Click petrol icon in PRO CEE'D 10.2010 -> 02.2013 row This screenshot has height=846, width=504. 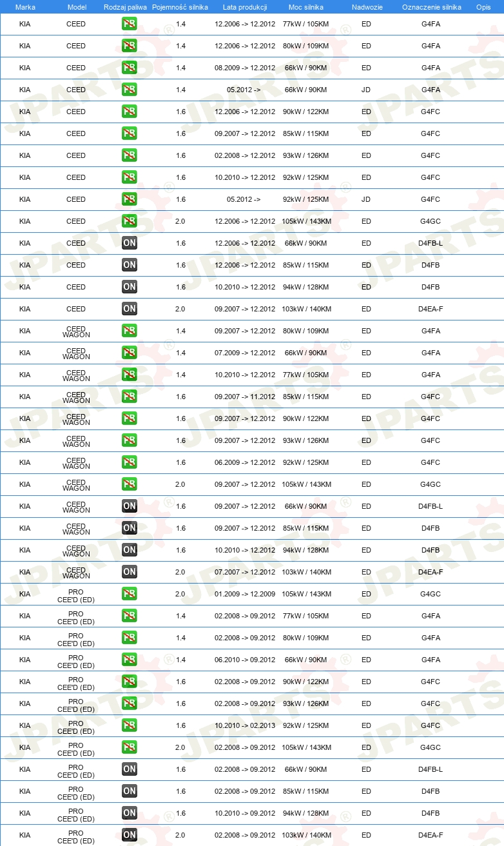129,725
